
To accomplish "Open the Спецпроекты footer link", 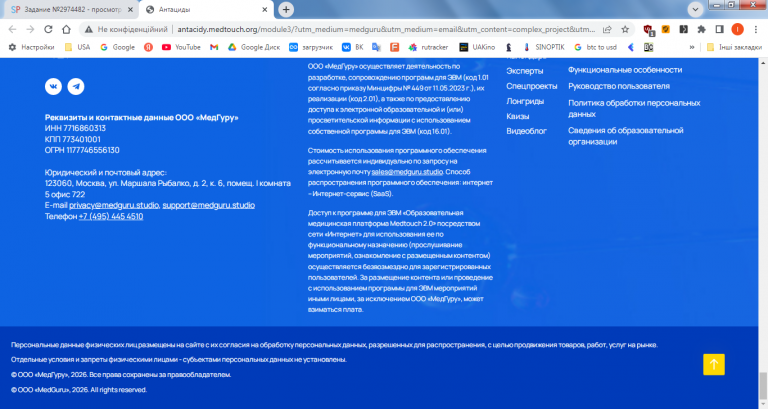I will pyautogui.click(x=532, y=86).
